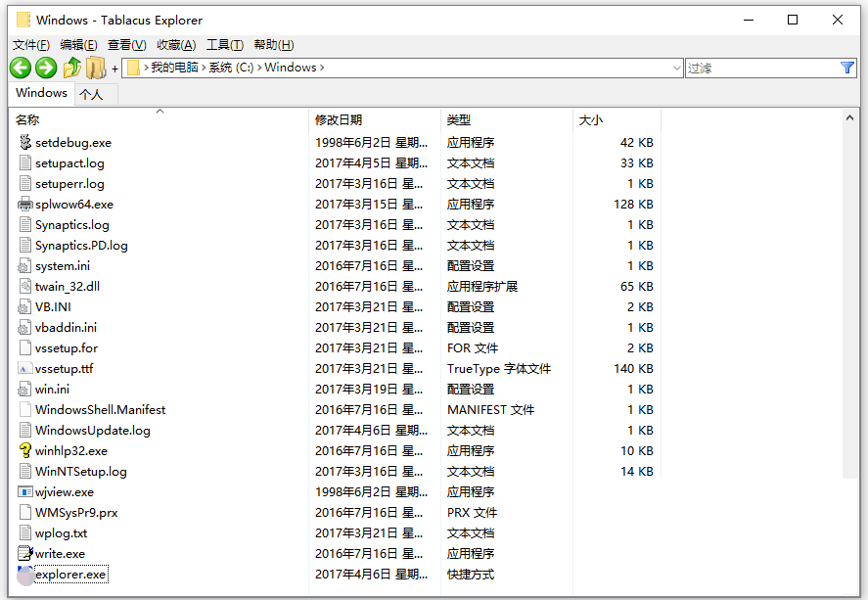Viewport: 868px width, 600px height.
Task: Open the address bar history dropdown
Action: [677, 69]
